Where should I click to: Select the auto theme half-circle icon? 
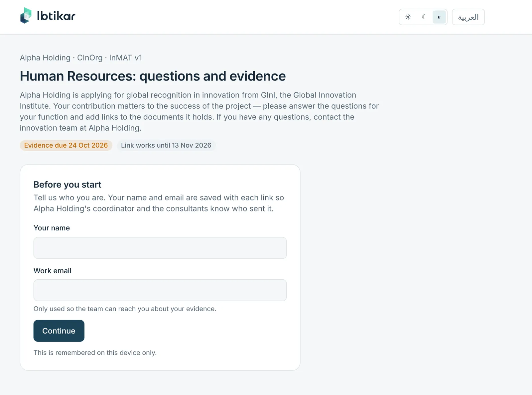tap(439, 17)
